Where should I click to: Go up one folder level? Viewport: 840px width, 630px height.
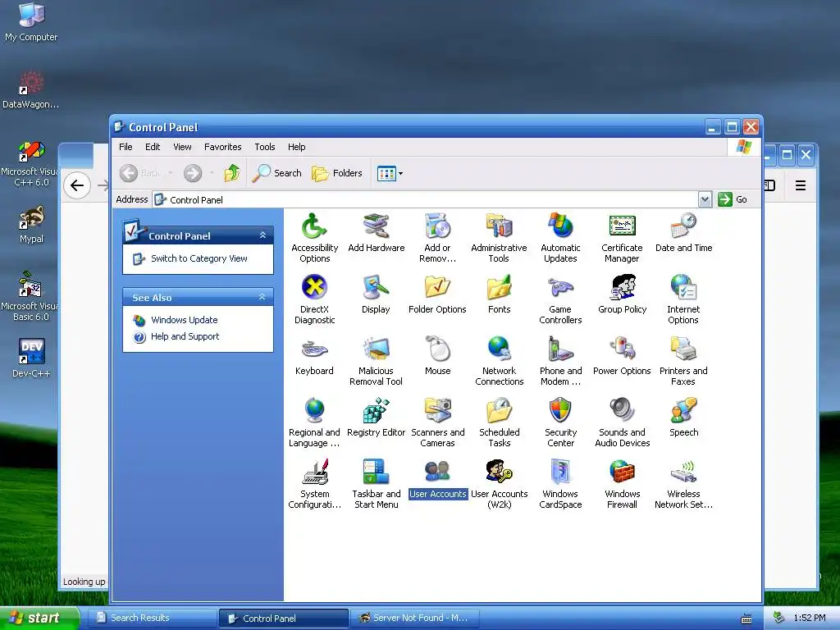(x=232, y=173)
